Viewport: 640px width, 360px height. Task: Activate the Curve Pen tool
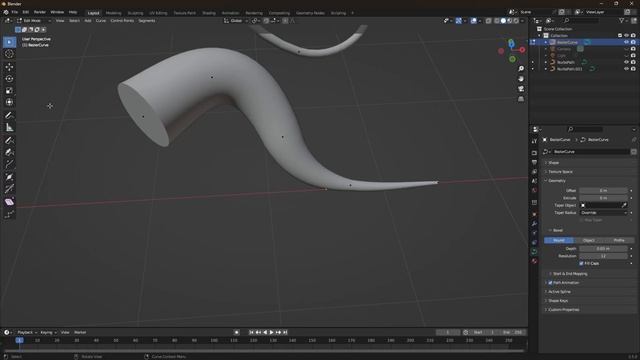click(x=9, y=152)
